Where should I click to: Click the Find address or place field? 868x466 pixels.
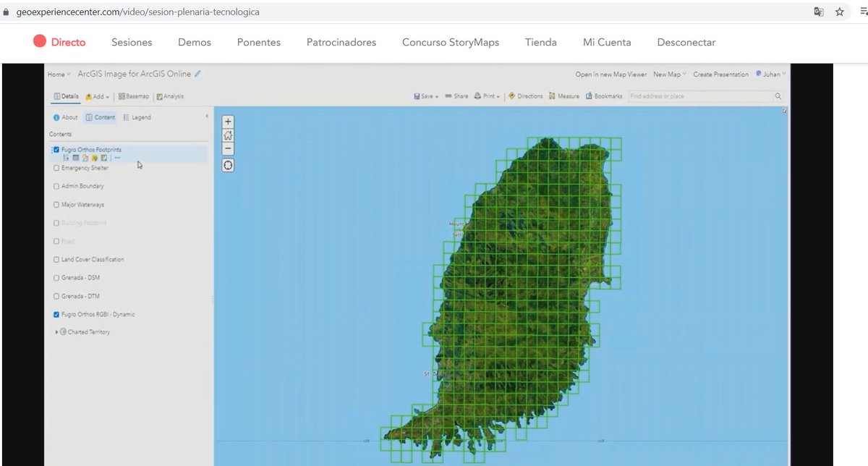700,96
